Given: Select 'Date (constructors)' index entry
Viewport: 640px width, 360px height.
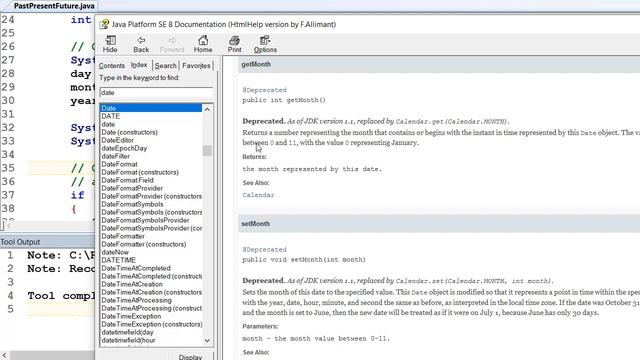Looking at the screenshot, I should (129, 132).
